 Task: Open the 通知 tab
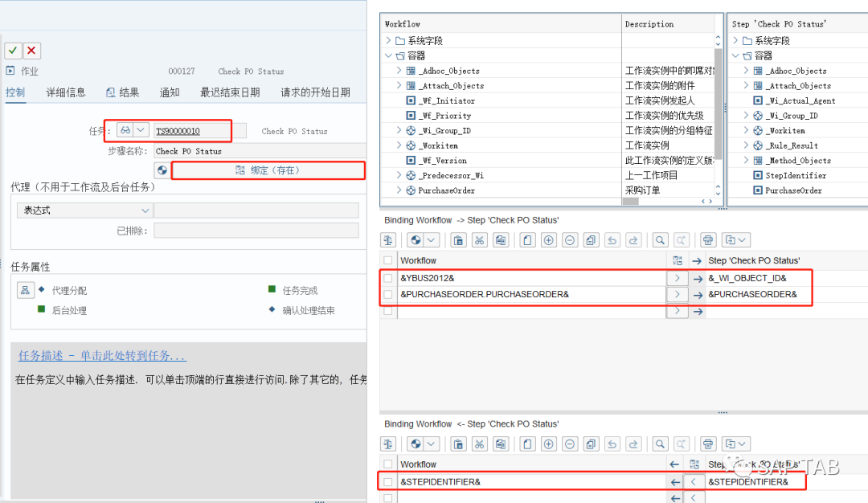tap(170, 92)
